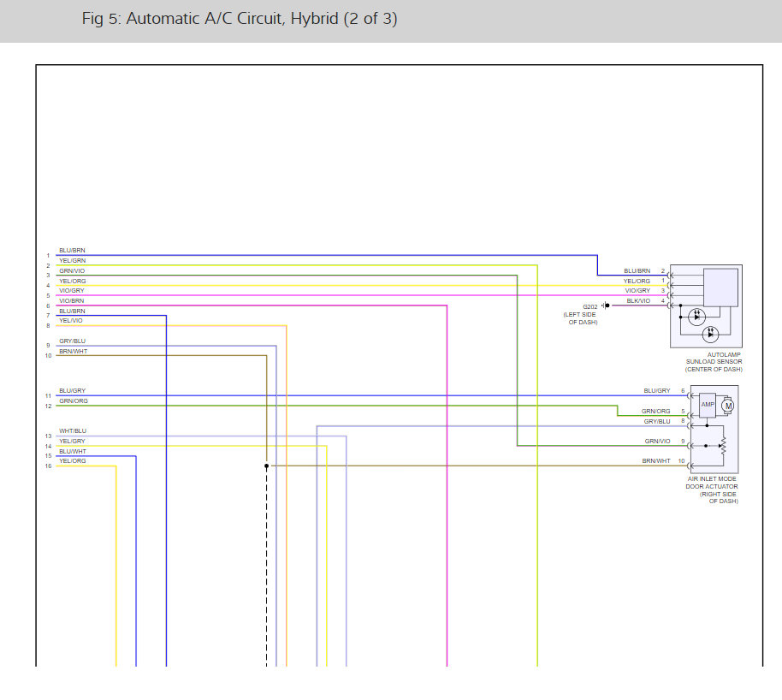Image resolution: width=782 pixels, height=700 pixels.
Task: Click the potentiometer resistor symbol in actuator
Action: 723,446
